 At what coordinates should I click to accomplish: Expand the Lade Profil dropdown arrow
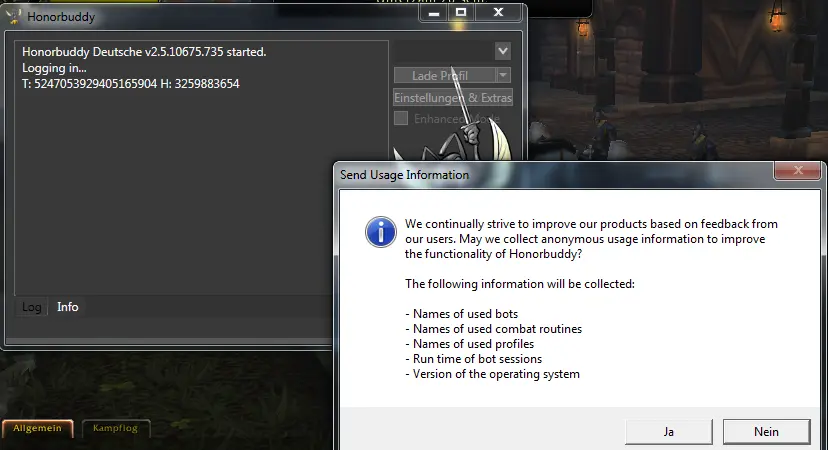coord(504,76)
